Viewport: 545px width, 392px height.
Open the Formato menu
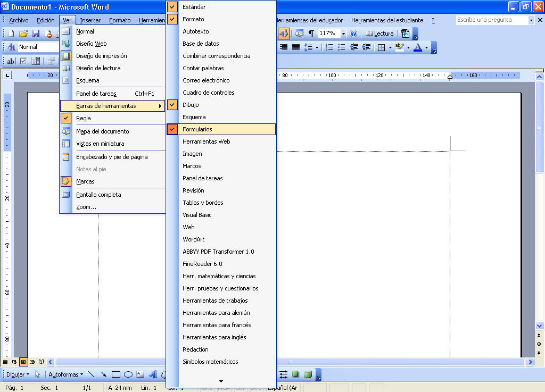tap(120, 20)
